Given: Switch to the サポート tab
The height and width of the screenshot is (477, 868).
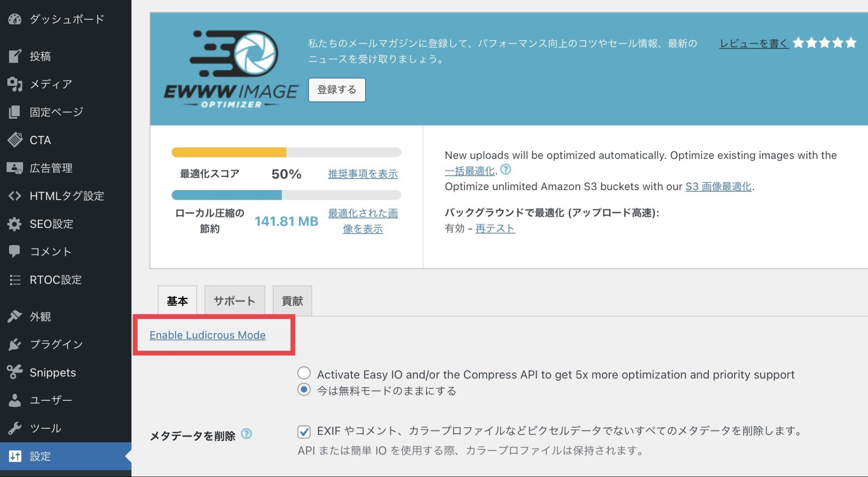Looking at the screenshot, I should [234, 301].
